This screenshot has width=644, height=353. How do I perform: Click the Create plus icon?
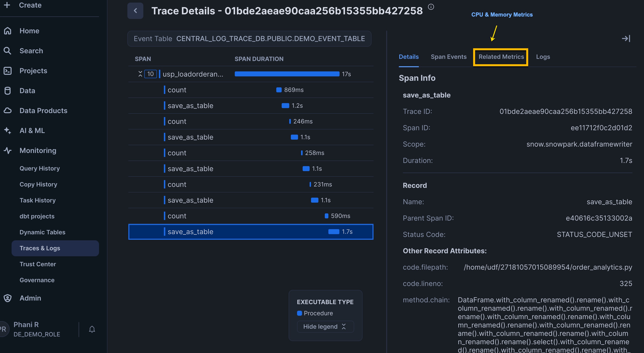(x=7, y=5)
